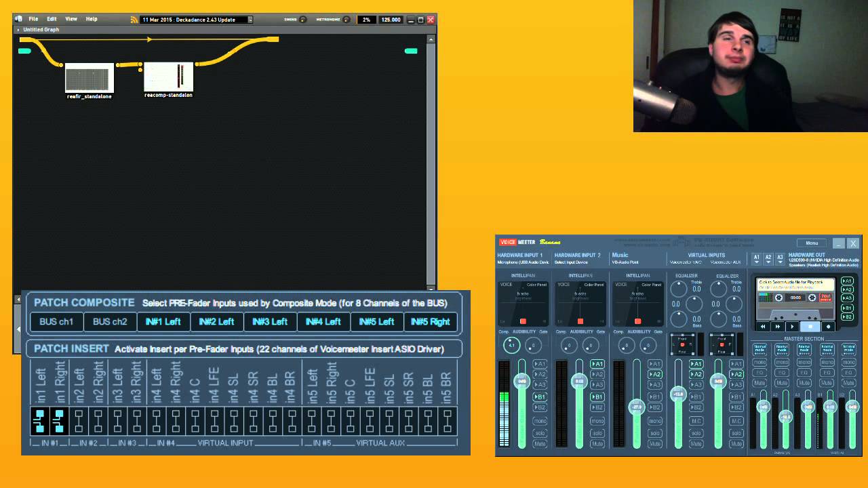
Task: Open the Edit menu
Action: tap(52, 19)
